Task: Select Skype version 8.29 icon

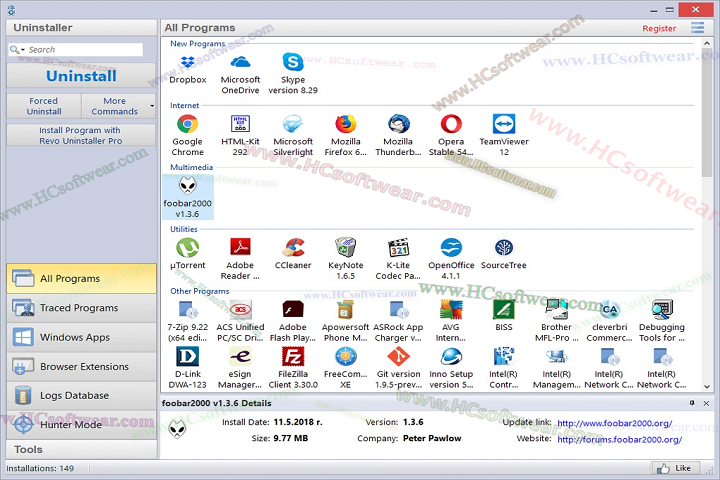Action: point(293,62)
